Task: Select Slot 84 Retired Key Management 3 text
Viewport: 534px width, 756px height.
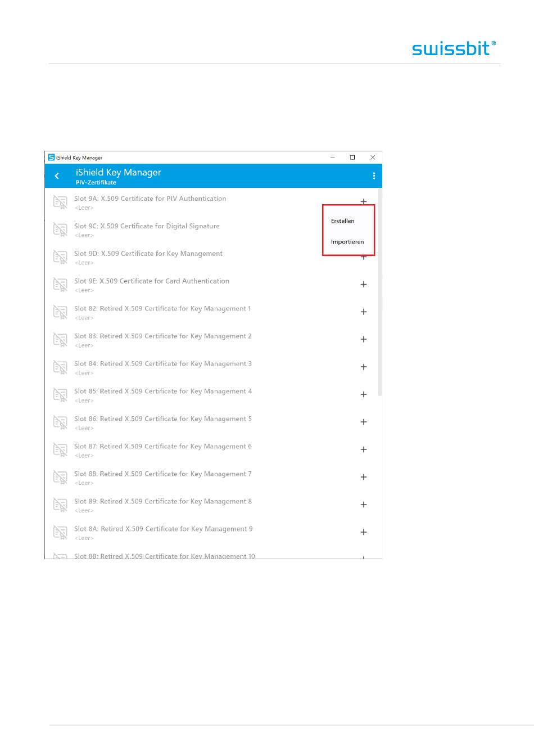Action: tap(163, 364)
